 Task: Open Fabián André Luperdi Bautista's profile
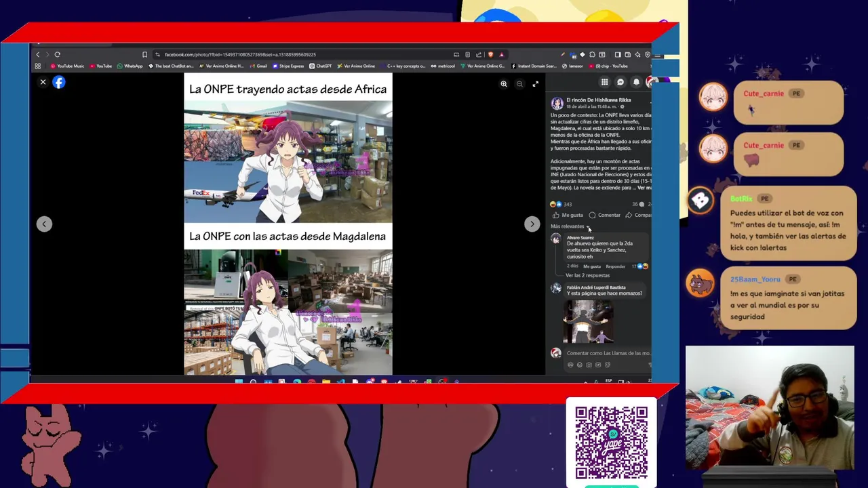pos(596,287)
